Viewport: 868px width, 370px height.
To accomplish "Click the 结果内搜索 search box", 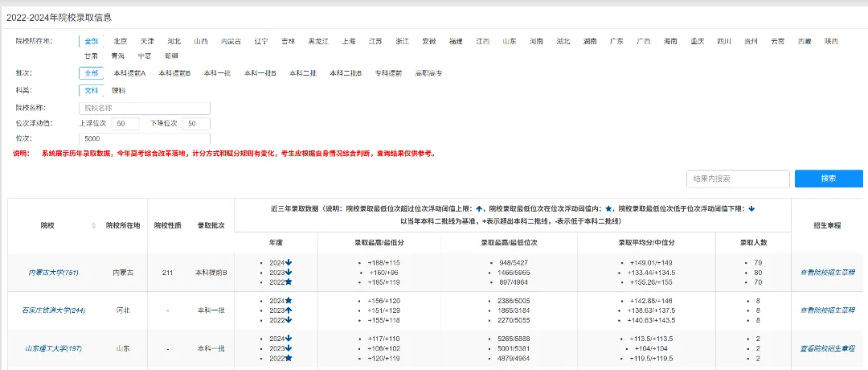I will click(x=738, y=179).
